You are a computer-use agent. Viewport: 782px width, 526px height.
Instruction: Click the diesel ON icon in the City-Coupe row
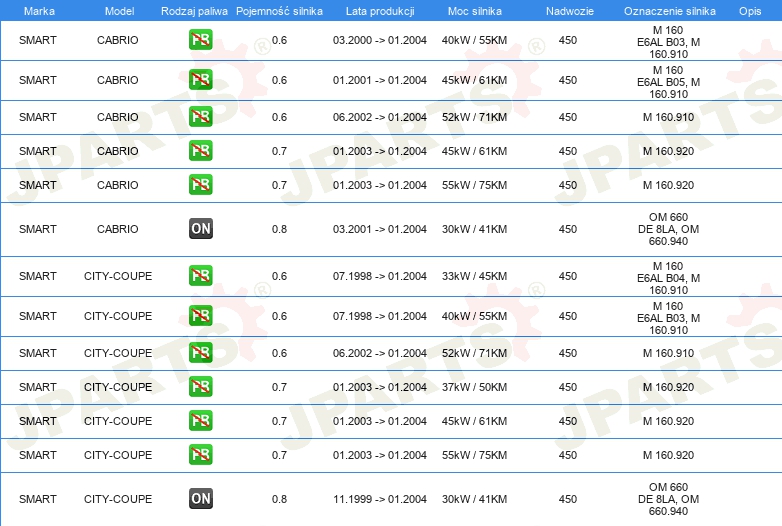click(x=200, y=499)
